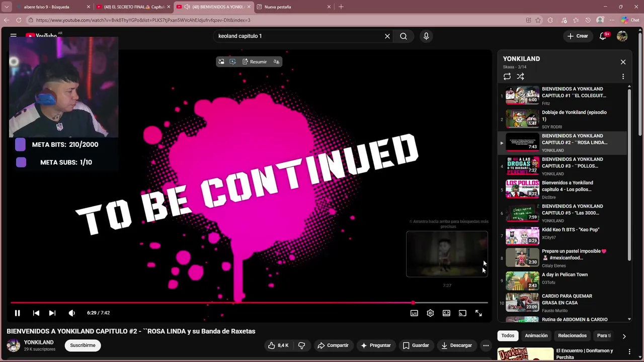Viewport: 644px width, 362px height.
Task: Reload the page
Action: point(19,20)
